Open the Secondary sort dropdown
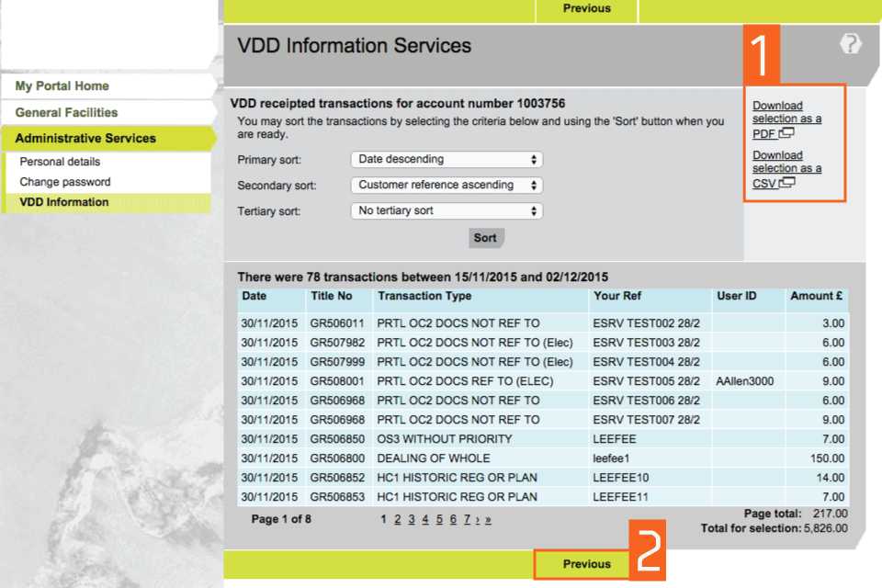Screen dimensions: 882x588 click(x=447, y=186)
